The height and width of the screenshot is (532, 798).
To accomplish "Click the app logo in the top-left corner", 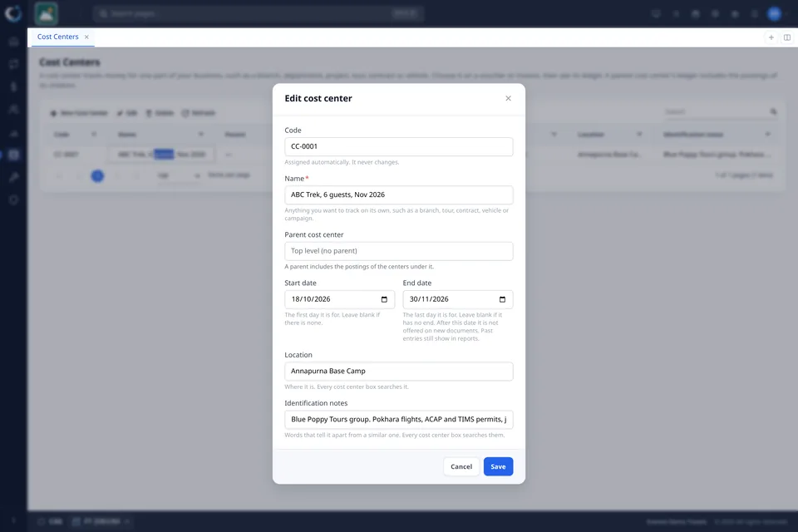I will (x=13, y=13).
